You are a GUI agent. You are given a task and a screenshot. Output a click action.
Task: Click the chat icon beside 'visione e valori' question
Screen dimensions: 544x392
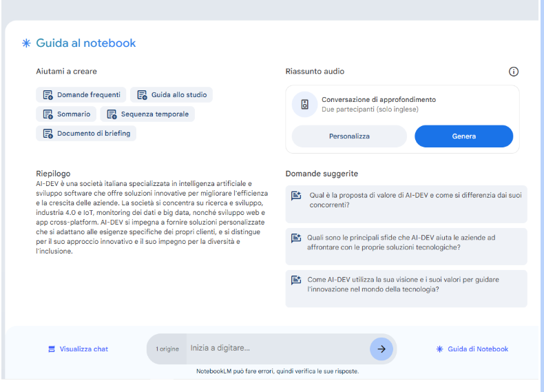click(296, 280)
